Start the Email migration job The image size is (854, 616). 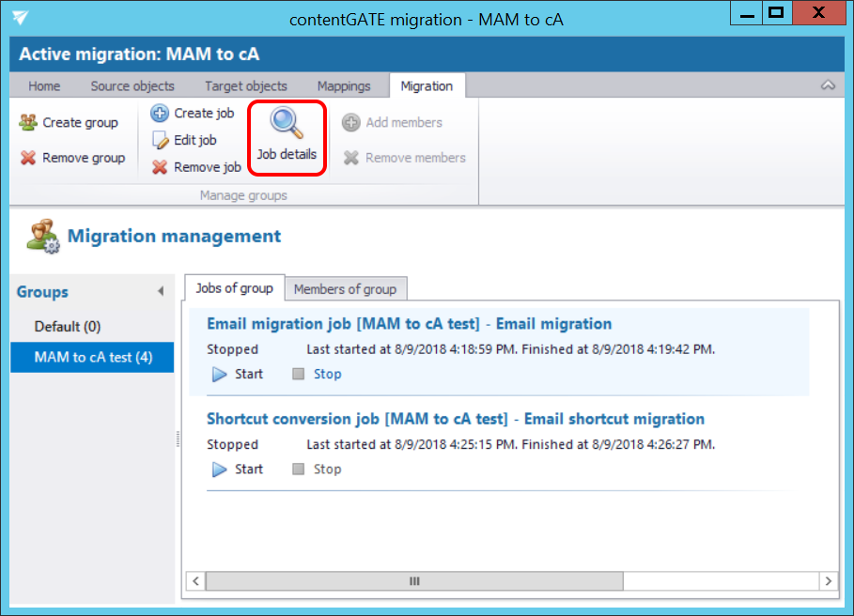pos(238,374)
